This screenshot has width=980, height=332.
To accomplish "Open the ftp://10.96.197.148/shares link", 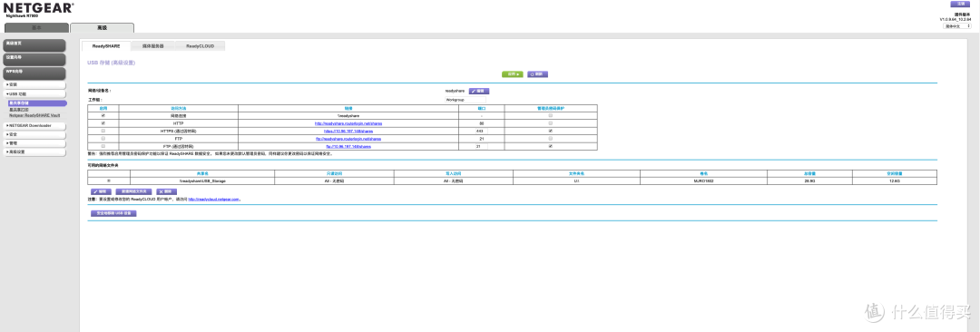I will 348,146.
